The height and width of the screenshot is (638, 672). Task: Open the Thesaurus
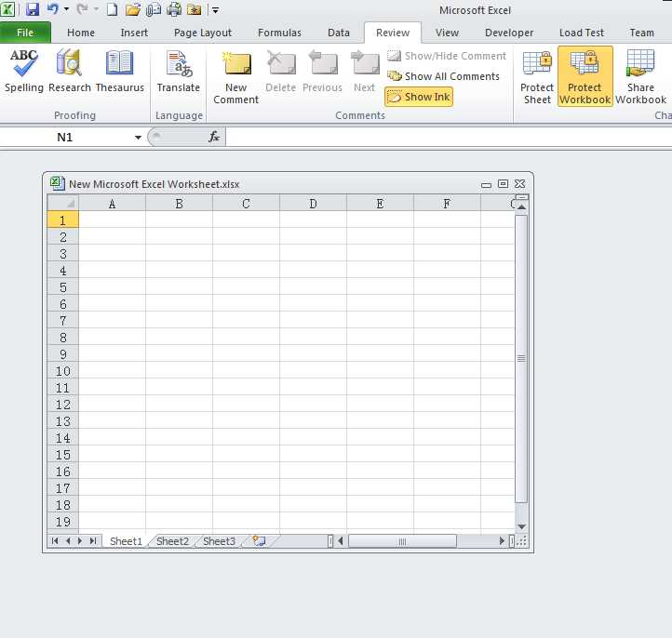(119, 71)
